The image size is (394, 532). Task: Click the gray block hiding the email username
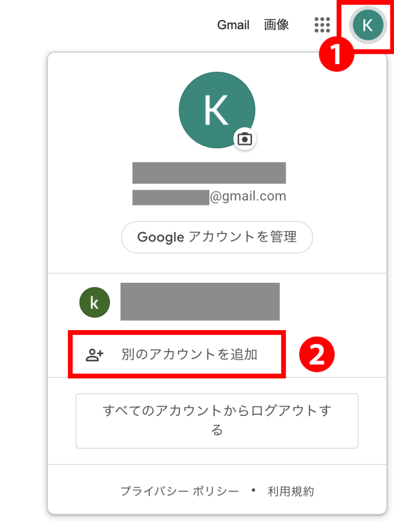[x=171, y=197]
